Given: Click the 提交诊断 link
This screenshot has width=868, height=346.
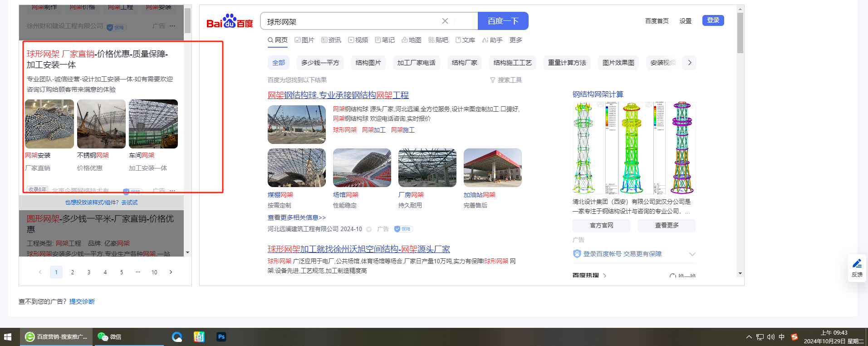Looking at the screenshot, I should [x=82, y=302].
